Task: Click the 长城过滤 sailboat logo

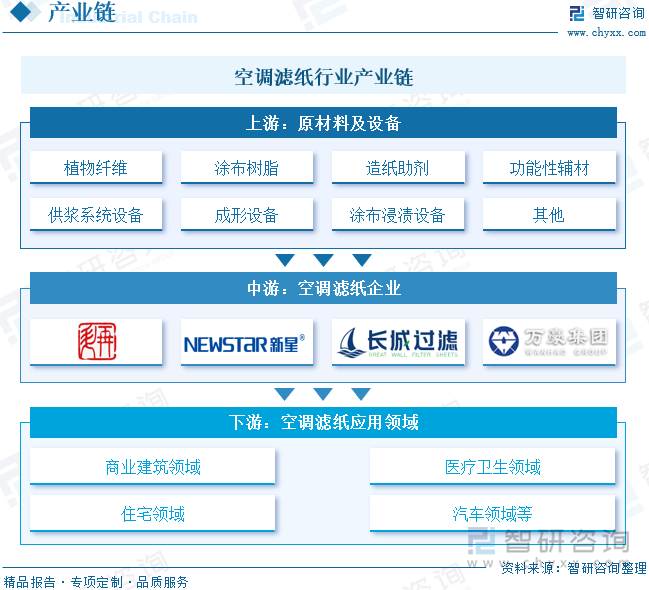Action: click(x=398, y=342)
